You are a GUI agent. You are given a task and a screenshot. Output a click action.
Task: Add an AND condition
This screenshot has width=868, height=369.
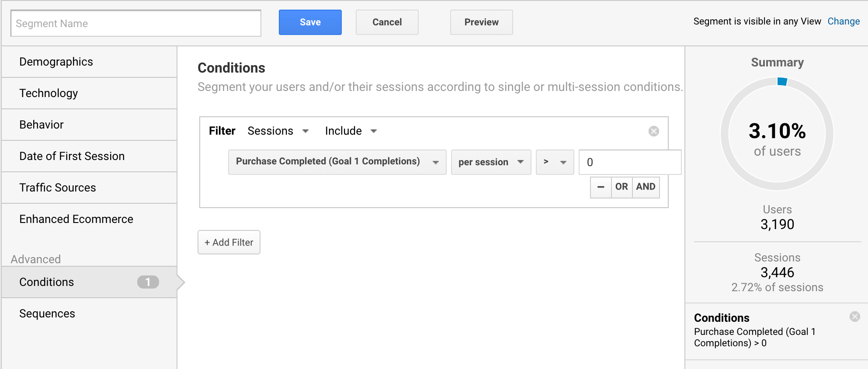tap(646, 187)
